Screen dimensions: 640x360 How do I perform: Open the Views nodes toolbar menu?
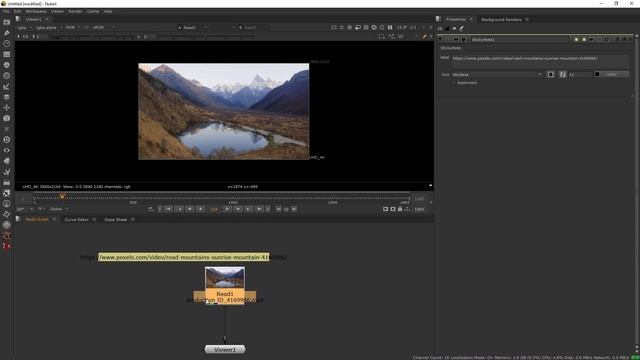pos(7,150)
